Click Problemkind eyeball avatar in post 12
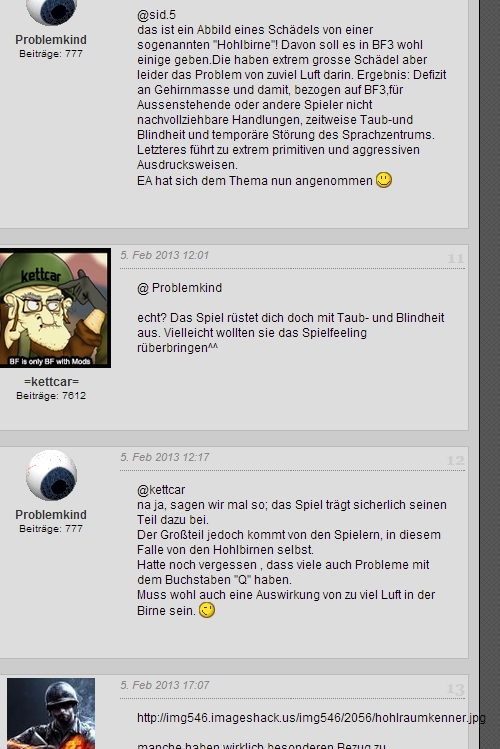Viewport: 500px width, 749px height. coord(51,475)
